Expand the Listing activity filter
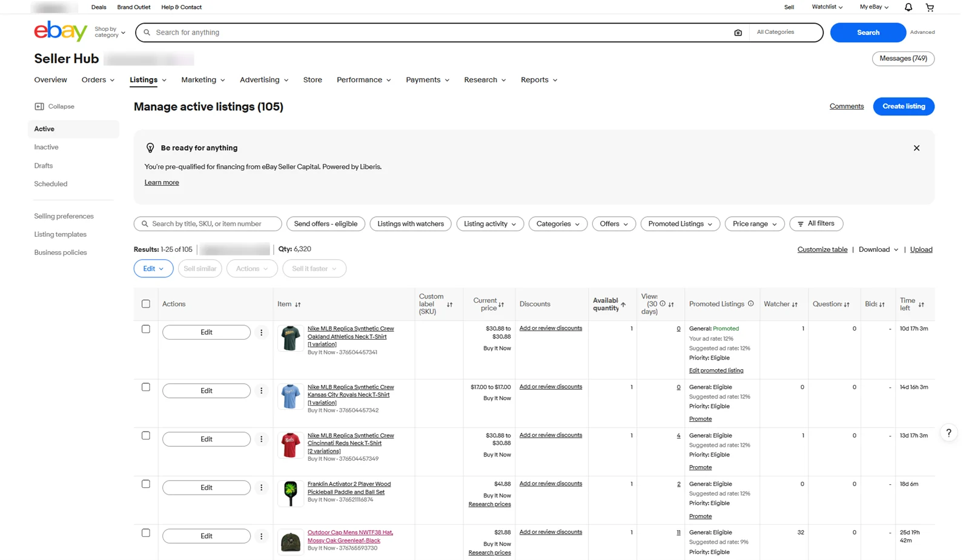This screenshot has width=969, height=560. [x=490, y=224]
